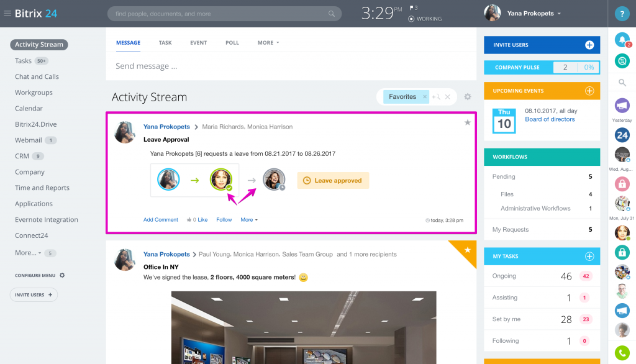Open the blue megaphone chat icon

(x=622, y=311)
